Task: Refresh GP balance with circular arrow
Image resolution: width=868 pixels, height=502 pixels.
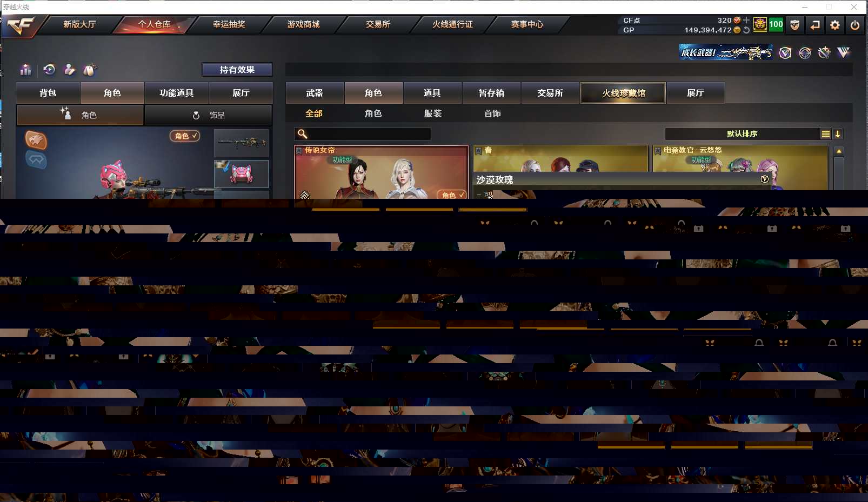Action: coord(746,30)
